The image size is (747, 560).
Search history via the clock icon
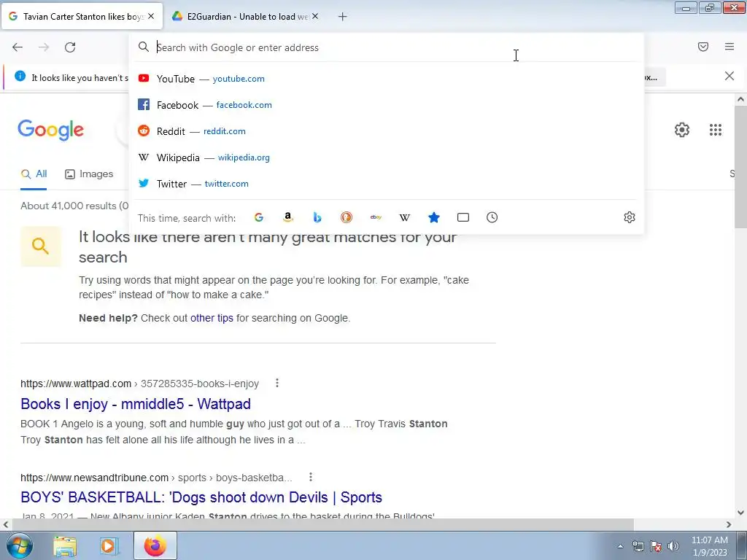point(492,217)
